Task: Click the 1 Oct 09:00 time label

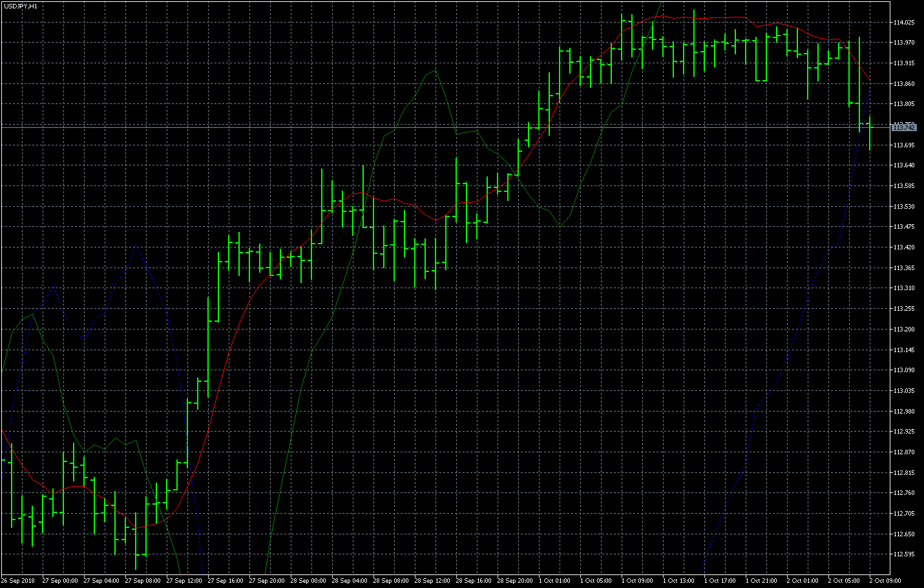Action: pos(637,581)
